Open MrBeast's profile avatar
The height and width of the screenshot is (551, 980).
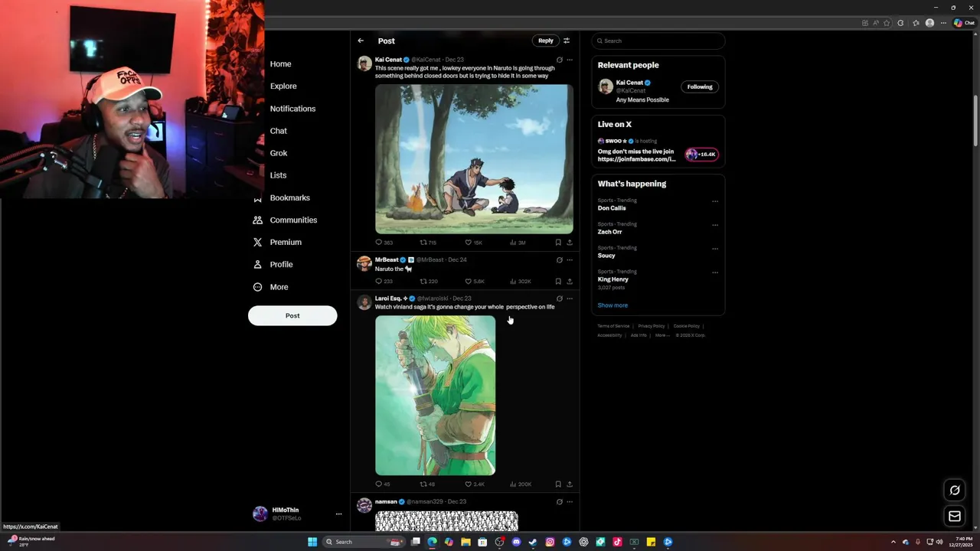click(x=364, y=263)
